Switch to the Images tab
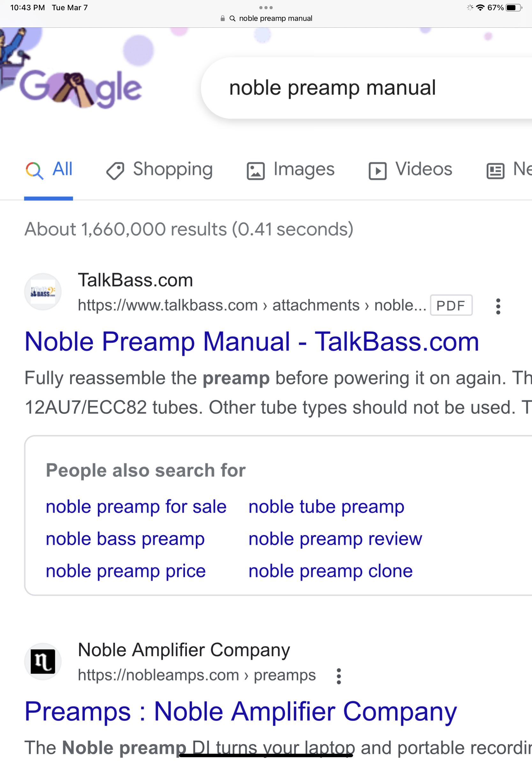The height and width of the screenshot is (762, 532). (x=291, y=169)
